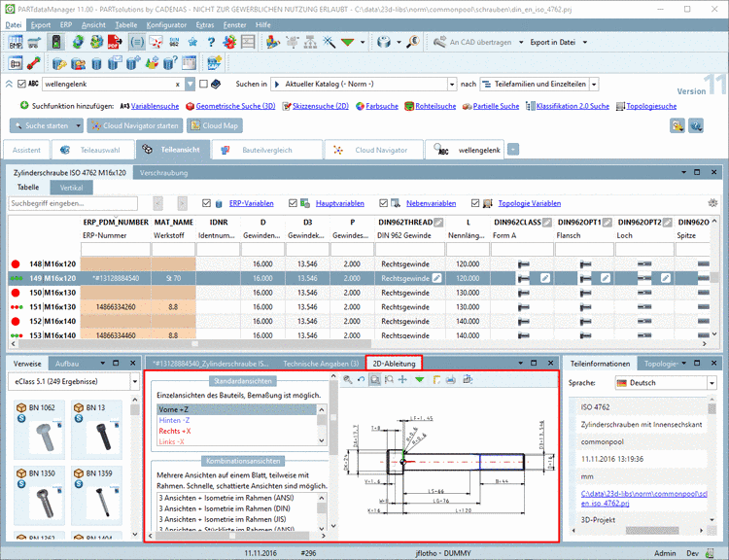Switch to the Technische Angaben (3) tab

pos(321,364)
